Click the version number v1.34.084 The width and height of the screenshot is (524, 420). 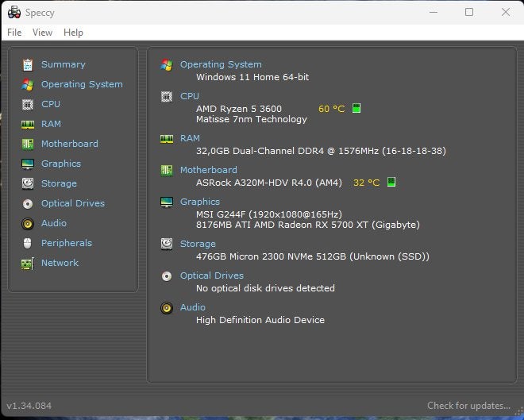click(x=29, y=406)
